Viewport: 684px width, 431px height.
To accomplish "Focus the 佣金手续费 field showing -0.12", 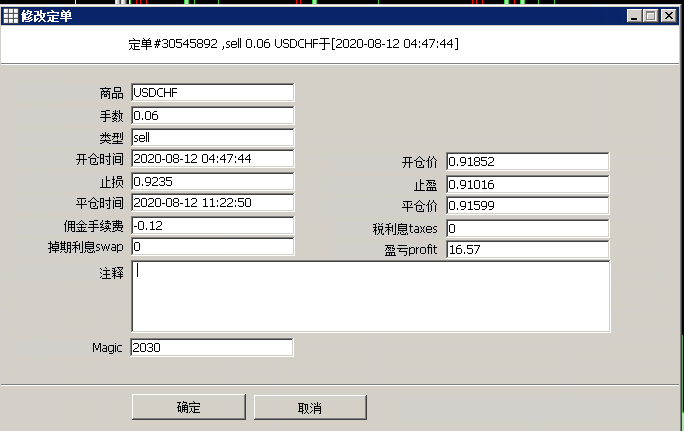I will point(212,225).
